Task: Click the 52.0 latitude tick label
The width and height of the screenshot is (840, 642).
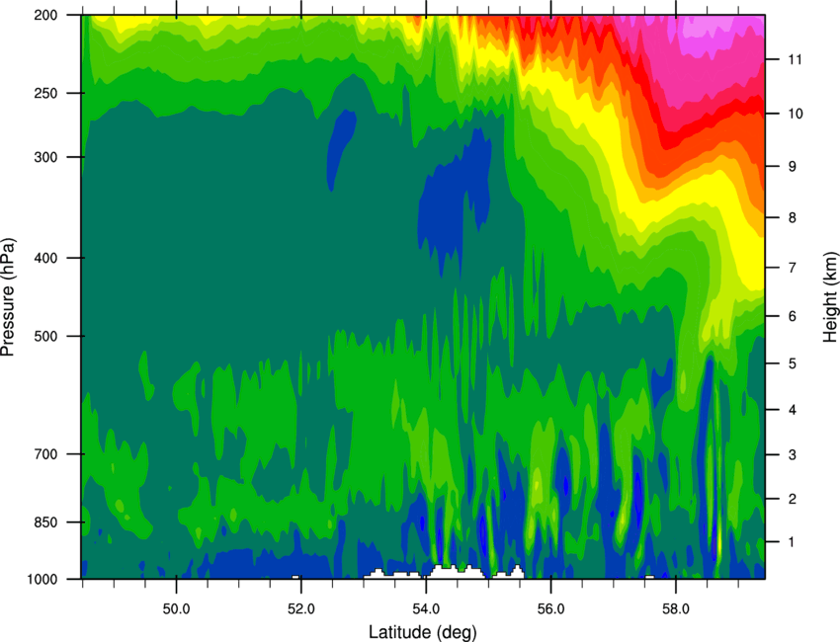Action: 301,609
